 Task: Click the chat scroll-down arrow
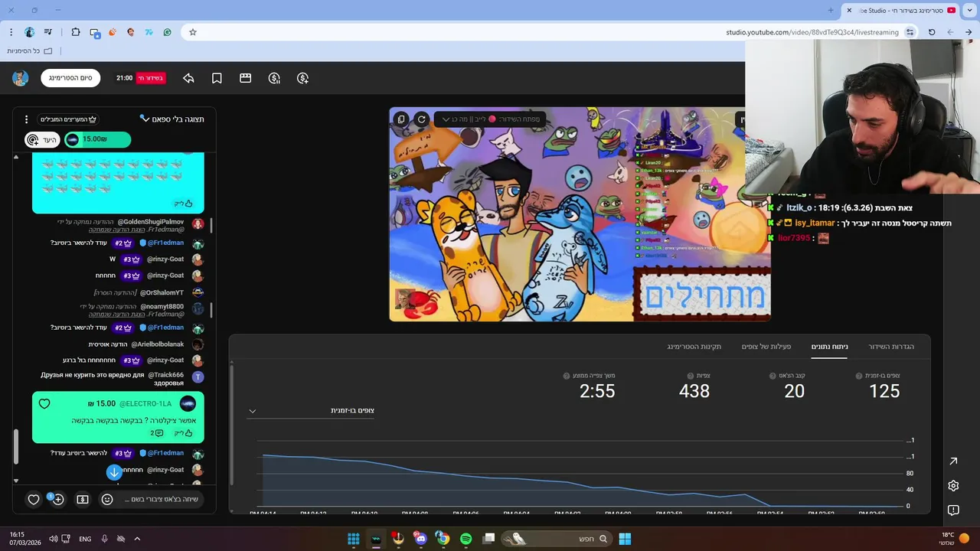click(15, 481)
